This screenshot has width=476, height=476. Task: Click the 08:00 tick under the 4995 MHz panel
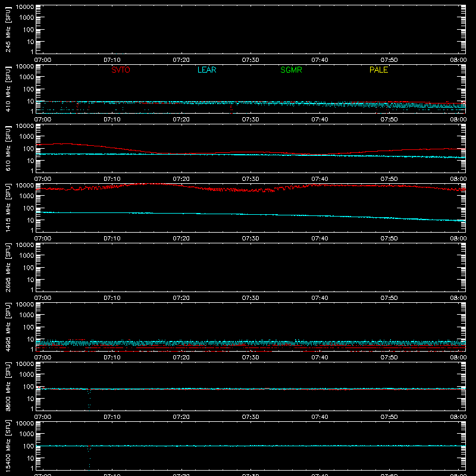458,358
